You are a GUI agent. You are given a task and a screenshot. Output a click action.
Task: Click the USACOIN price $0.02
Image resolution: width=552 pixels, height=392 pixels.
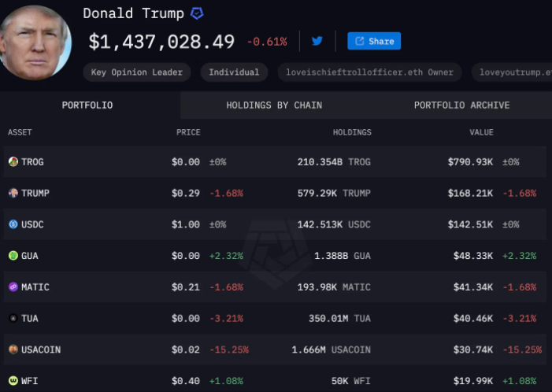point(186,349)
